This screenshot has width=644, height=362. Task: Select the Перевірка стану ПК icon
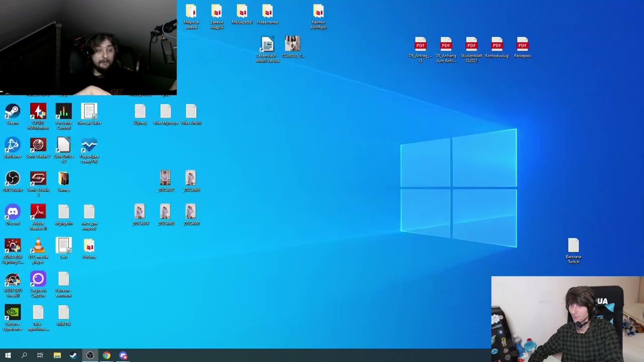(x=89, y=150)
